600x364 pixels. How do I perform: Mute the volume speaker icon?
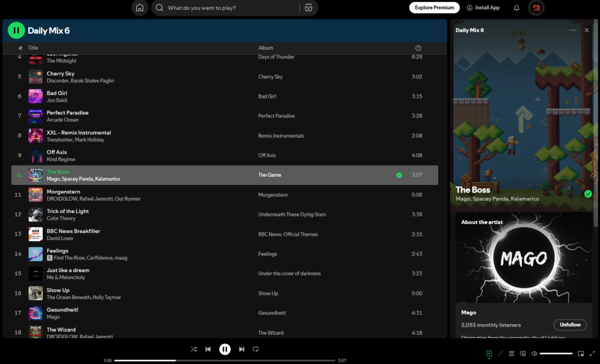click(x=534, y=353)
